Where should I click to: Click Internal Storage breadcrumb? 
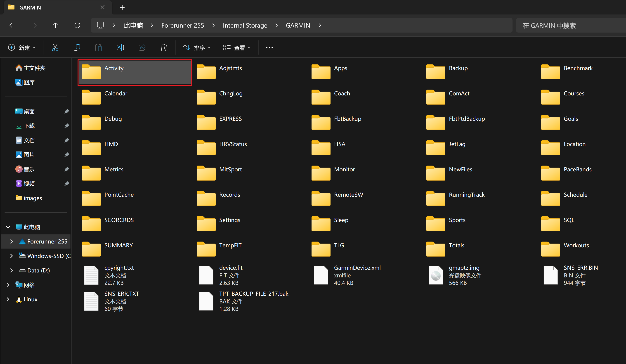[245, 25]
